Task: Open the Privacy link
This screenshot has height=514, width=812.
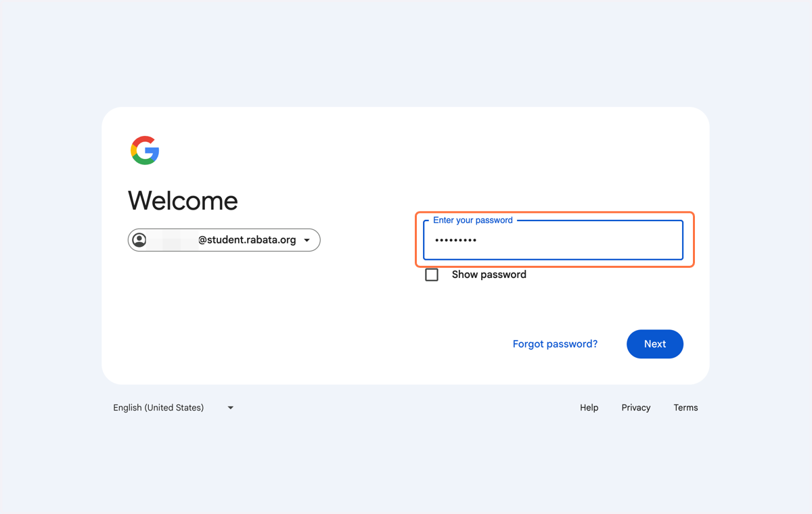Action: point(636,408)
